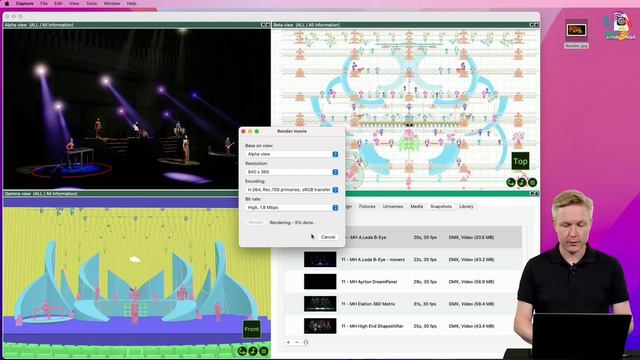Select the MH Ayrton DreamPanel snapshot
The image size is (640, 360).
point(403,282)
